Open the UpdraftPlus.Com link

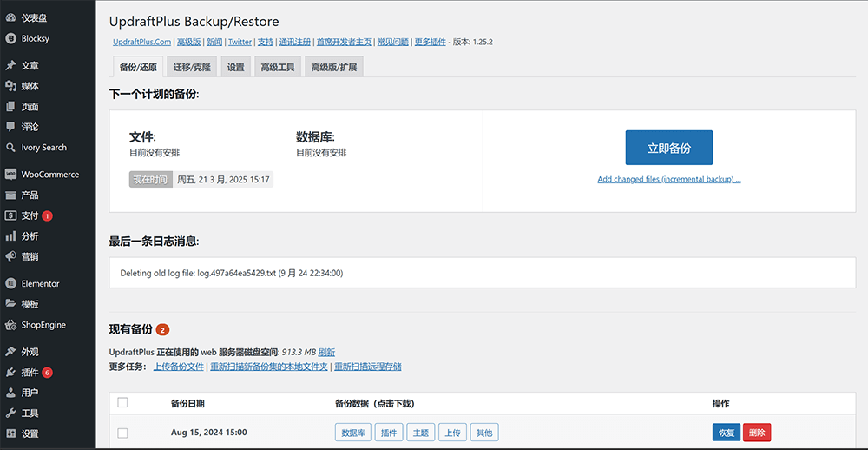point(141,42)
